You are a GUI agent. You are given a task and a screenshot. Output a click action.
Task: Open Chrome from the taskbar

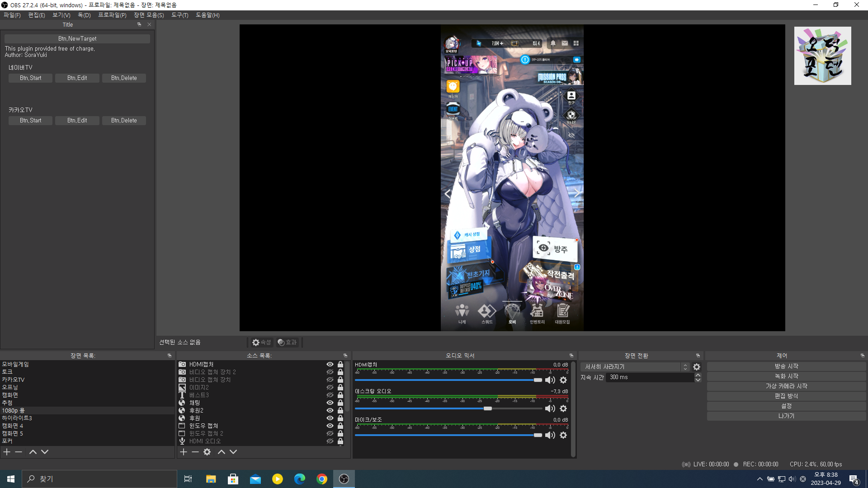click(x=322, y=479)
